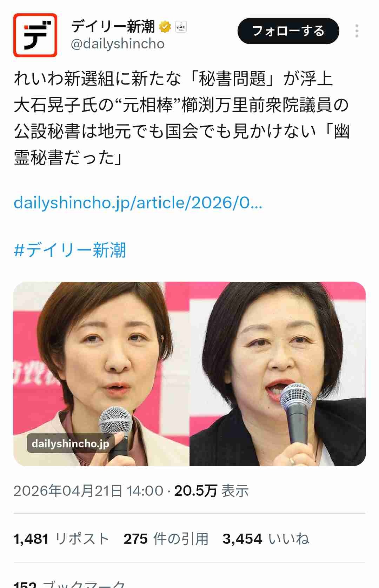Screen dimensions: 379x588
Task: Open the right woman's photo
Action: pos(278,374)
